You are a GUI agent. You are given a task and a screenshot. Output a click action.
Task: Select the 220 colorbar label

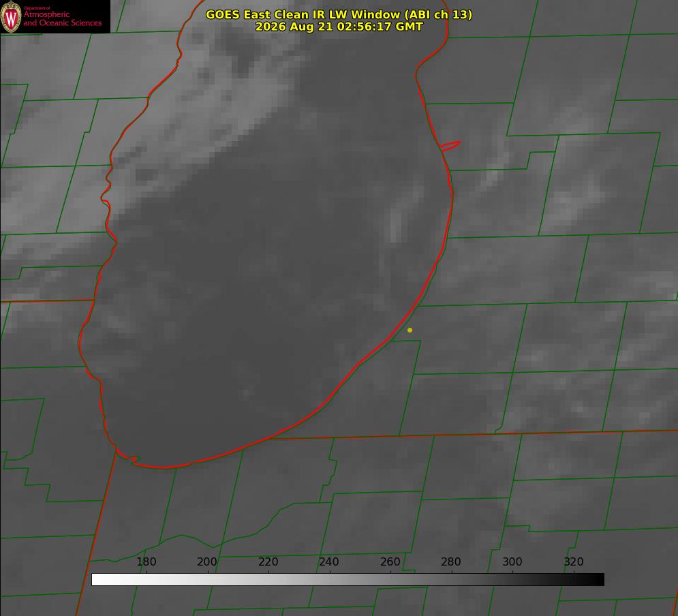click(x=268, y=561)
